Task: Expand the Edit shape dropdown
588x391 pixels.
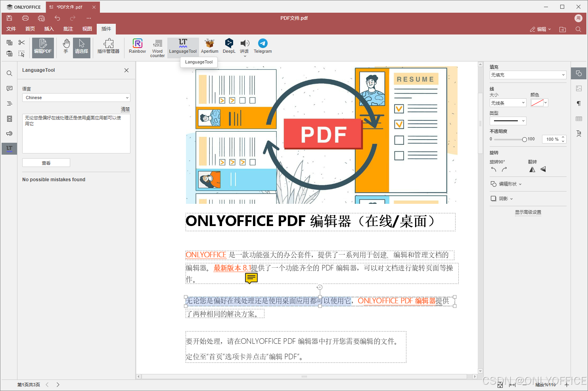Action: coord(506,184)
